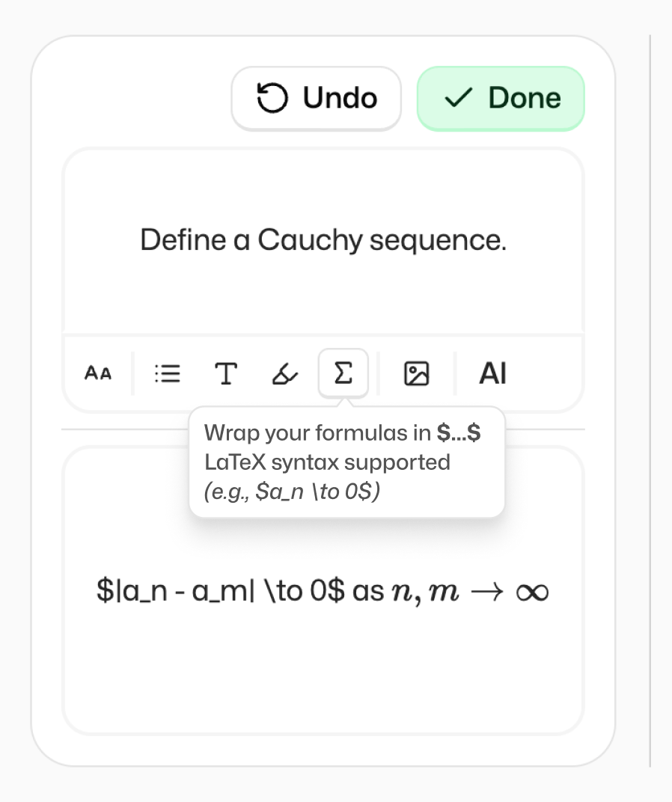Image resolution: width=672 pixels, height=802 pixels.
Task: Toggle the bulleted list formatting icon
Action: click(x=167, y=373)
